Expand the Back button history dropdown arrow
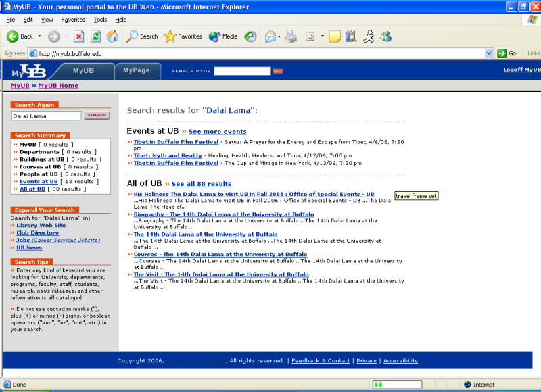This screenshot has height=392, width=541. (x=39, y=36)
